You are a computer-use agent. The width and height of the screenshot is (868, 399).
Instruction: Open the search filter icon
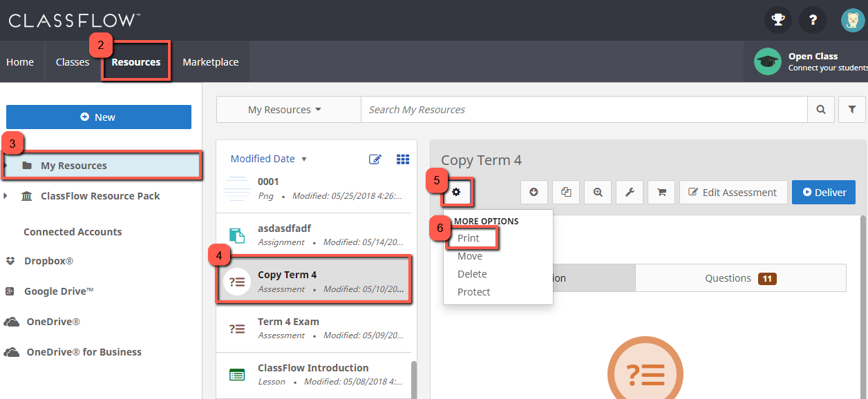coord(851,109)
